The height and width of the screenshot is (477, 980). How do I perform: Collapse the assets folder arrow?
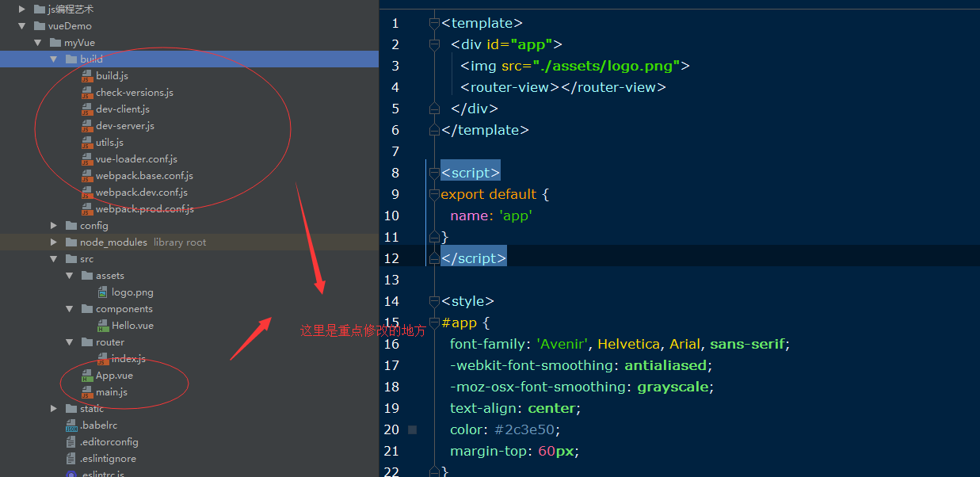70,276
